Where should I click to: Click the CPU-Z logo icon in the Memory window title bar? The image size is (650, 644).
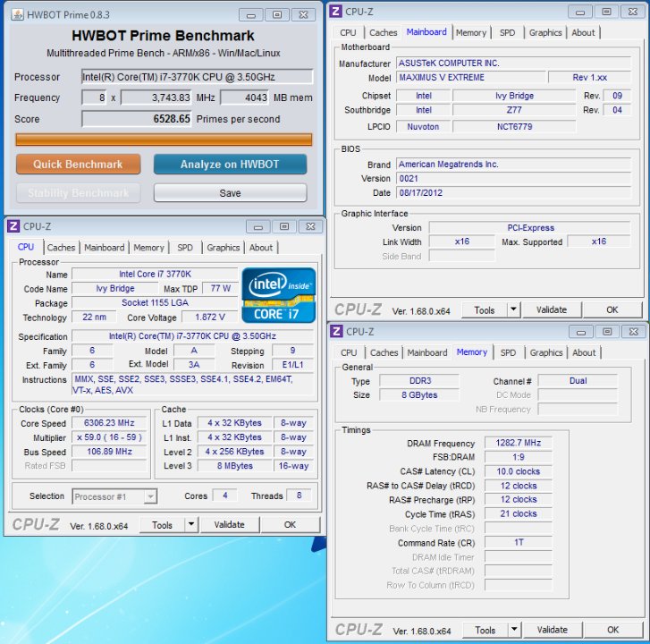click(336, 331)
